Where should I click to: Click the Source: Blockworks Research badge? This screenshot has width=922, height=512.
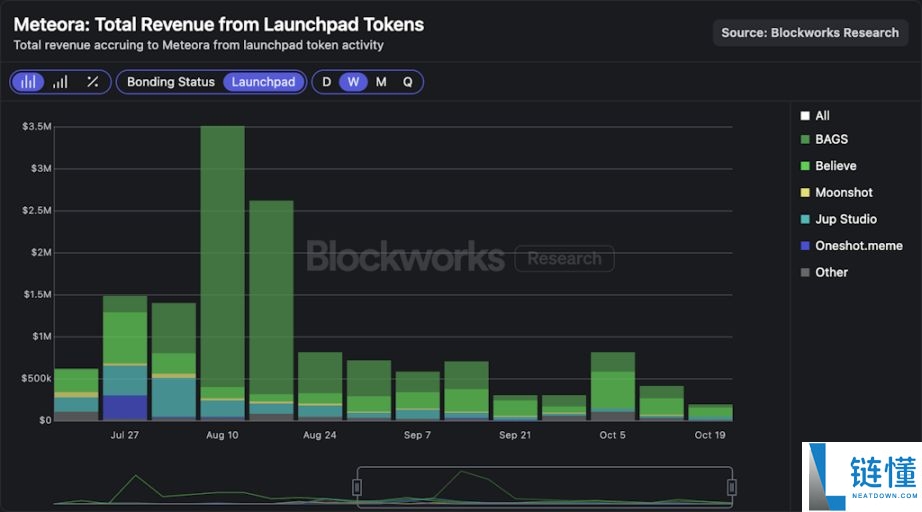[x=810, y=33]
